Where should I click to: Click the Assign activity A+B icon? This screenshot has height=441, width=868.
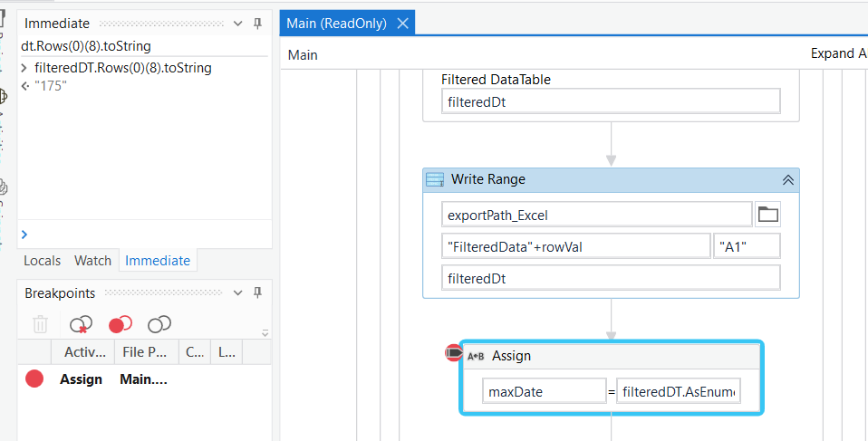pyautogui.click(x=476, y=356)
